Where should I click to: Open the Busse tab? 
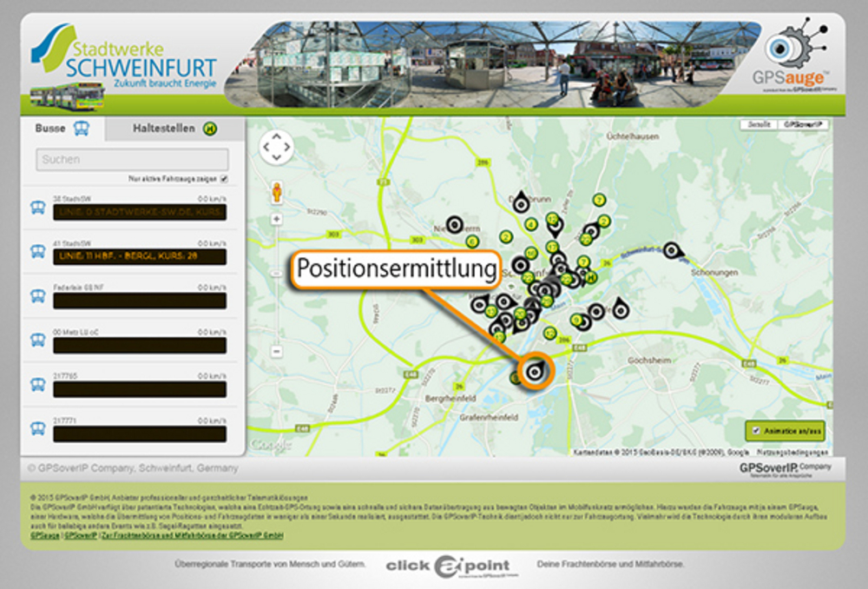[x=62, y=129]
